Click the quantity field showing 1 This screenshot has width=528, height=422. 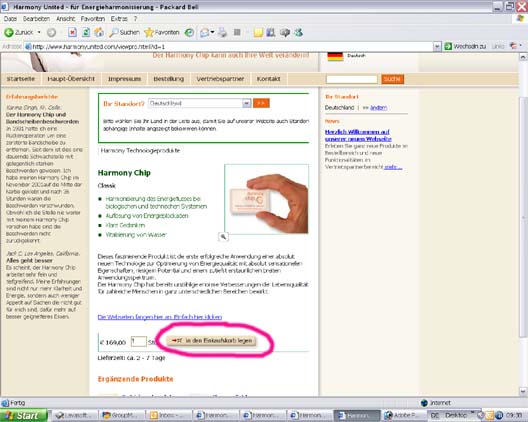point(138,342)
